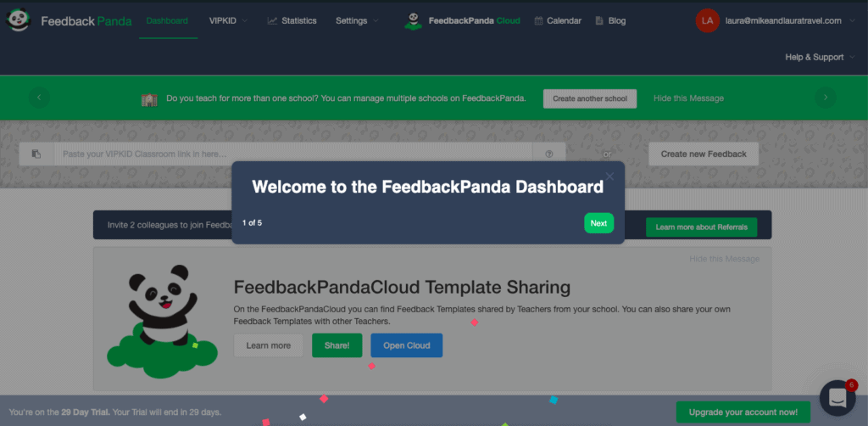Click the LA user avatar
Screen dimensions: 868x426
[708, 20]
